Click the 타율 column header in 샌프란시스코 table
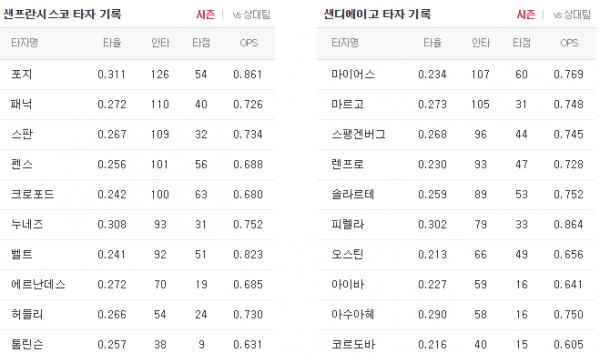Screen dimensions: 600x363 tap(112, 42)
